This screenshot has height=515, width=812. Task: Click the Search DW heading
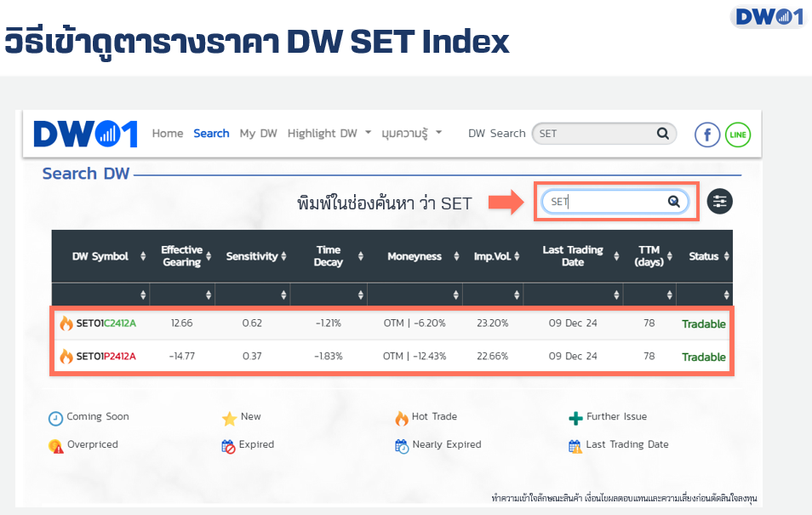pos(85,174)
